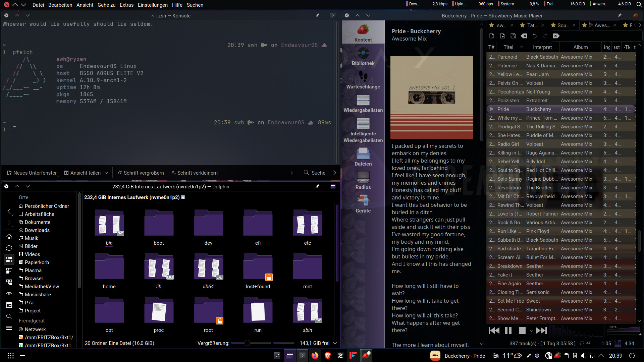The height and width of the screenshot is (362, 644).
Task: Select the etc folder in Dolphin
Action: click(x=308, y=228)
